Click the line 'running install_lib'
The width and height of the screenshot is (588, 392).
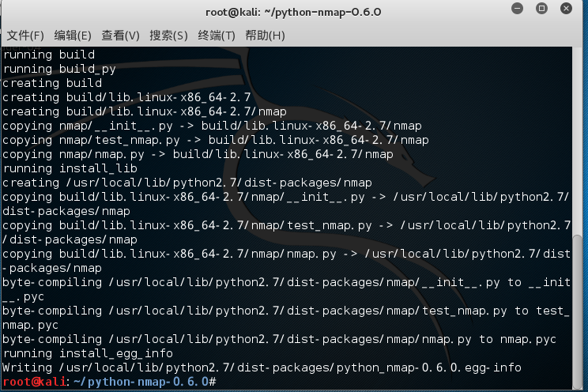(x=70, y=168)
